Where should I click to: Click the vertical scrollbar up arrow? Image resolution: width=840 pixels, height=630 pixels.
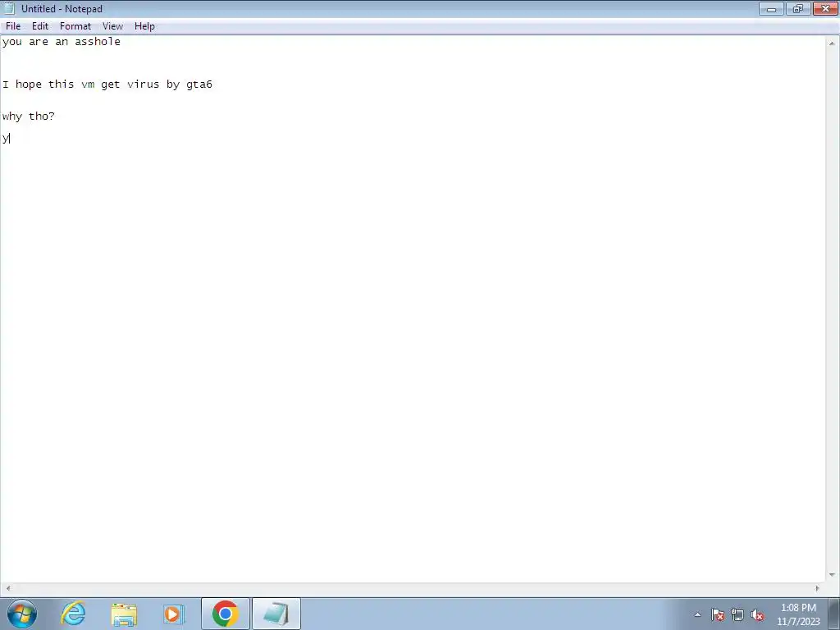(832, 43)
